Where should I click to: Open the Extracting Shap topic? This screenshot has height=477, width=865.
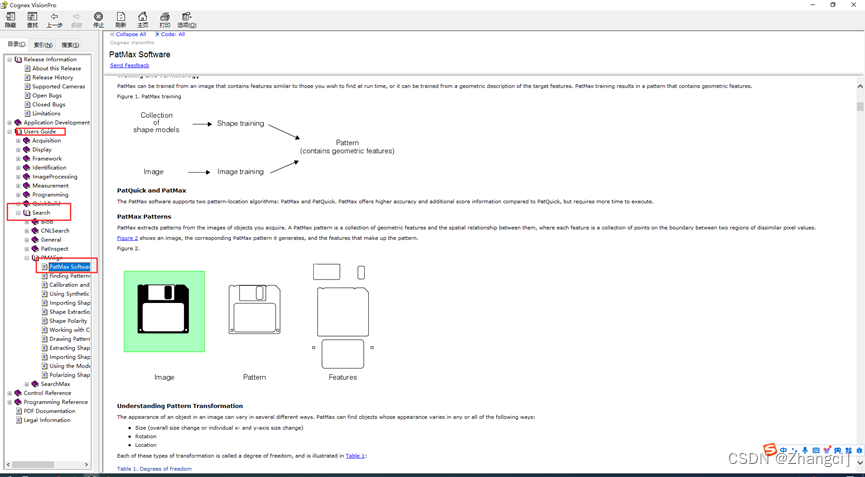coord(70,348)
